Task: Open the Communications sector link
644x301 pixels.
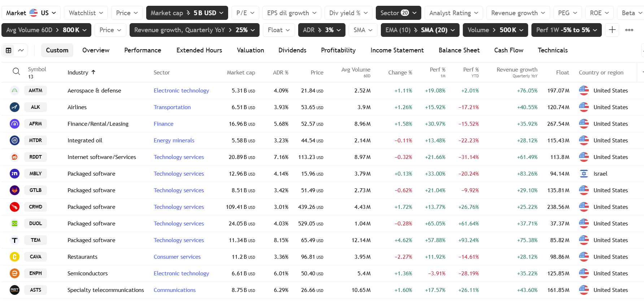Action: click(x=175, y=290)
